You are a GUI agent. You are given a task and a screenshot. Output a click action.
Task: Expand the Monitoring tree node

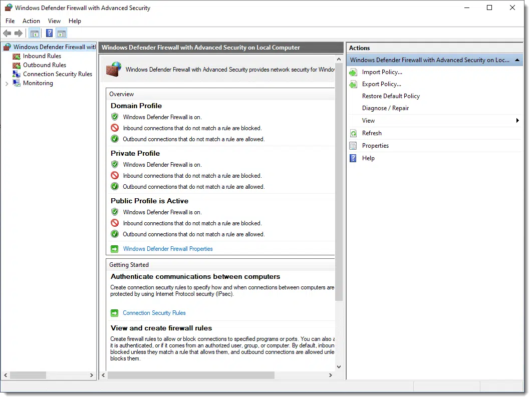7,84
